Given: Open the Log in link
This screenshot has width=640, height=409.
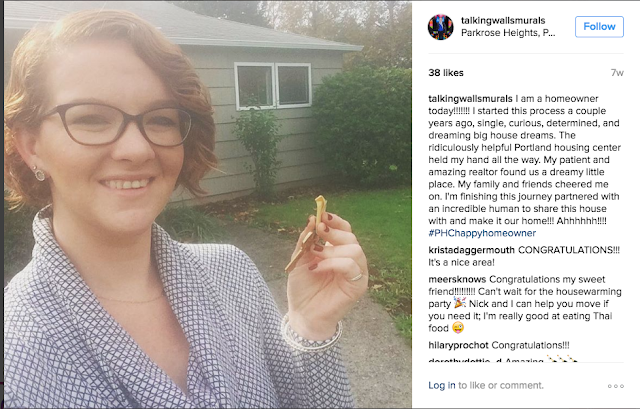Looking at the screenshot, I should [442, 385].
